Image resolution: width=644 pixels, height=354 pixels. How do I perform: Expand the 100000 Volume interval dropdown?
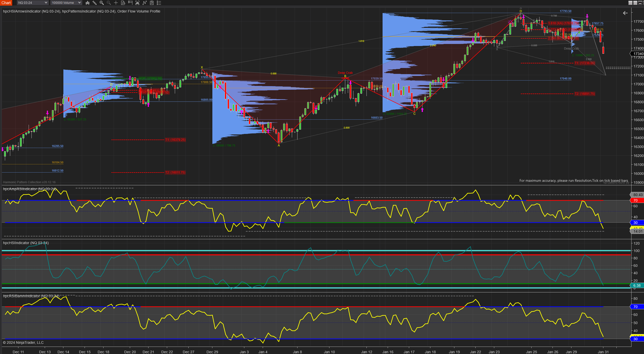[x=79, y=3]
